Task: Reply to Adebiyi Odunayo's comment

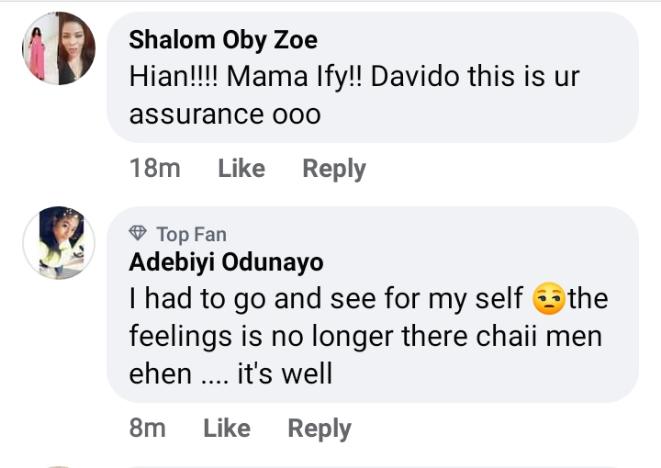Action: point(319,428)
